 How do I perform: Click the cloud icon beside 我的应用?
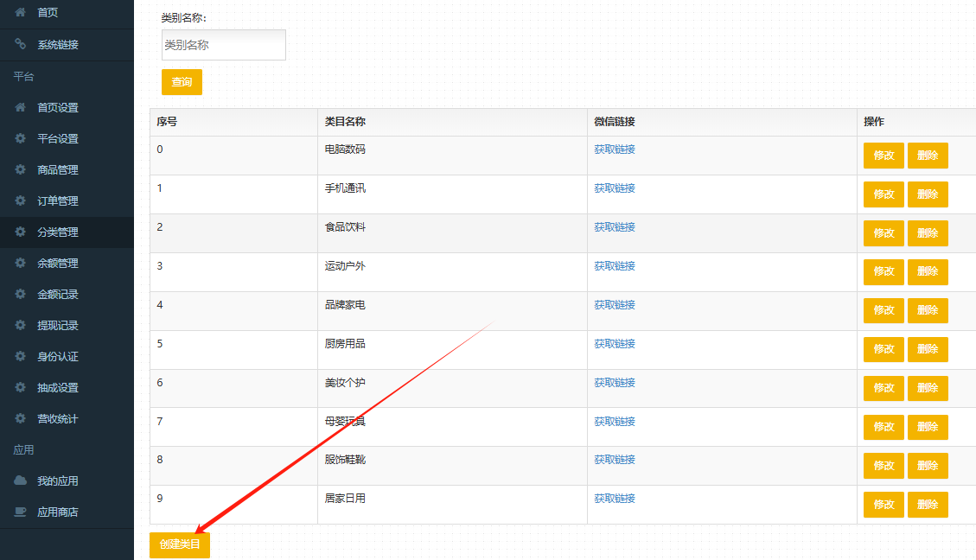(21, 481)
